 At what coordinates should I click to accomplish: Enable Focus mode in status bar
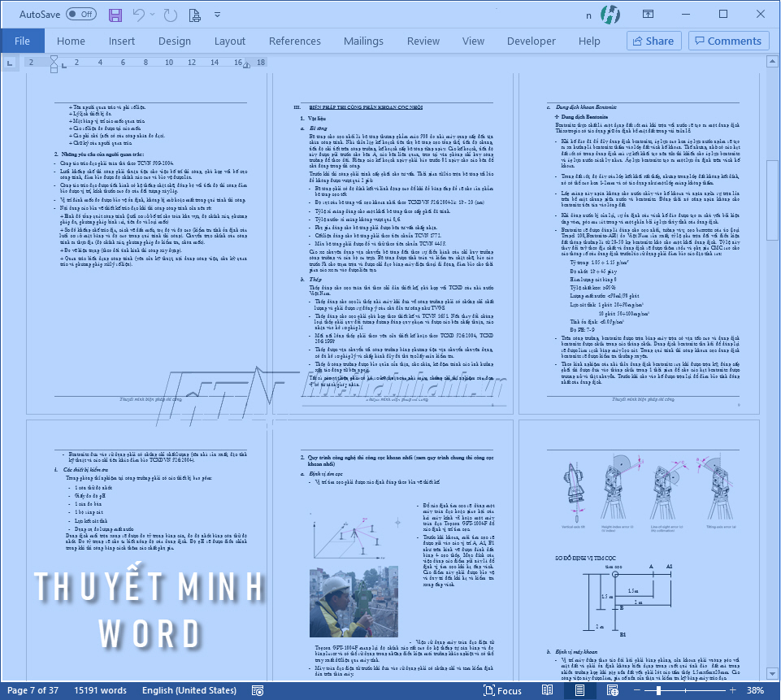[x=501, y=690]
